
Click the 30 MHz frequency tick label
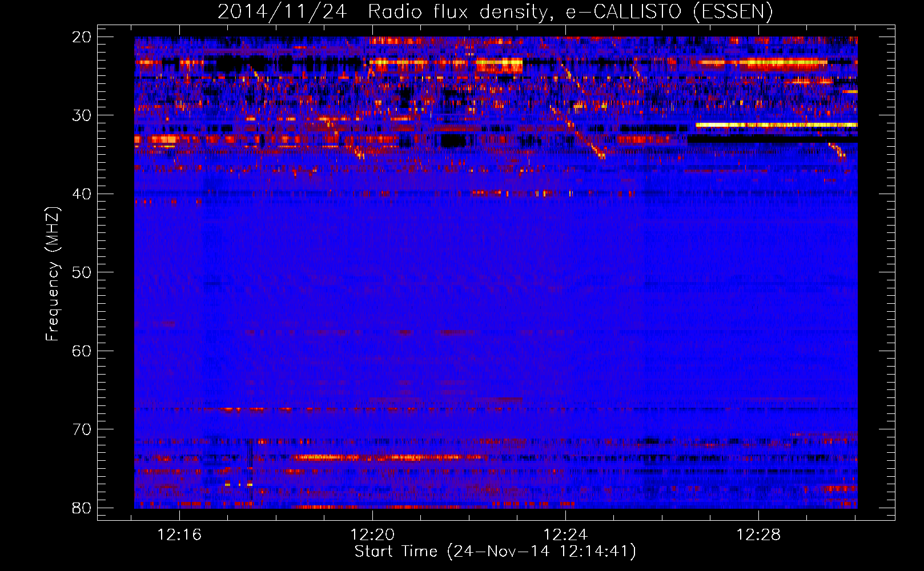pyautogui.click(x=82, y=115)
